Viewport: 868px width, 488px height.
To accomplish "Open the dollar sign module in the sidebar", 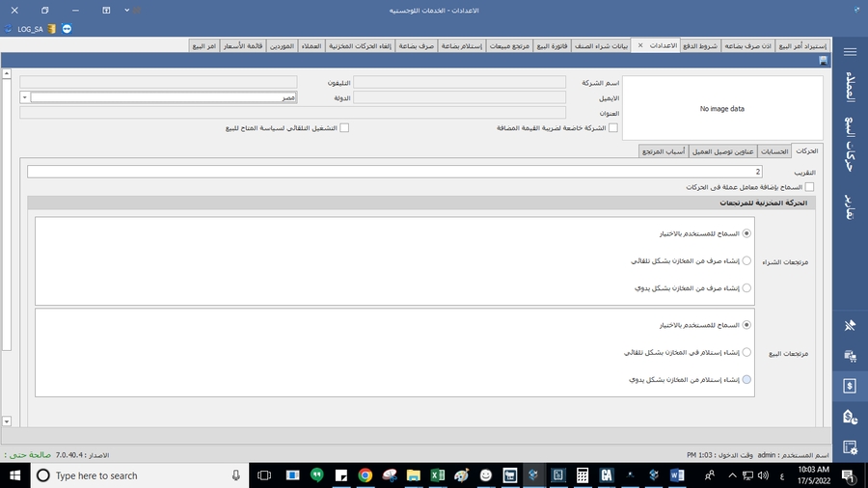I will click(850, 386).
